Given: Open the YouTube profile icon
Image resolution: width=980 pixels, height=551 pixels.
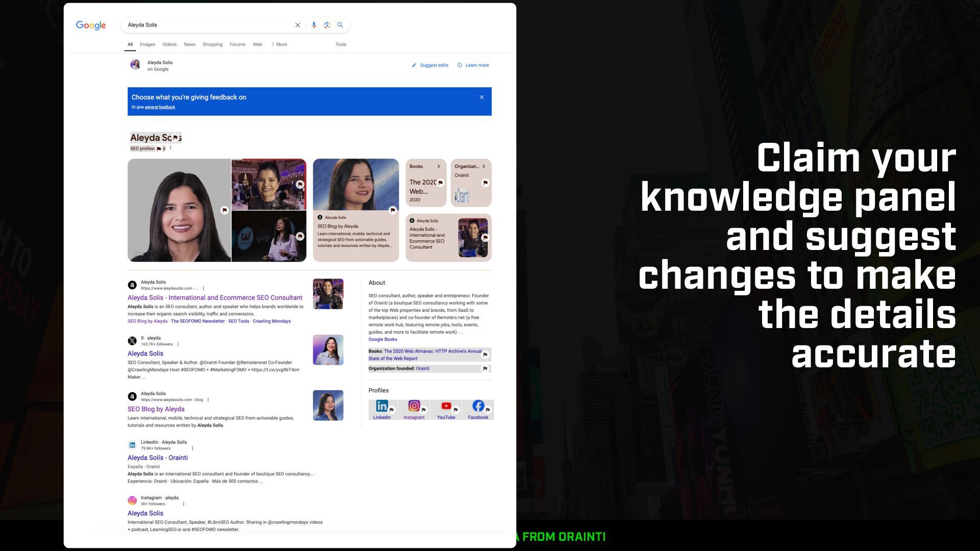Looking at the screenshot, I should [446, 406].
